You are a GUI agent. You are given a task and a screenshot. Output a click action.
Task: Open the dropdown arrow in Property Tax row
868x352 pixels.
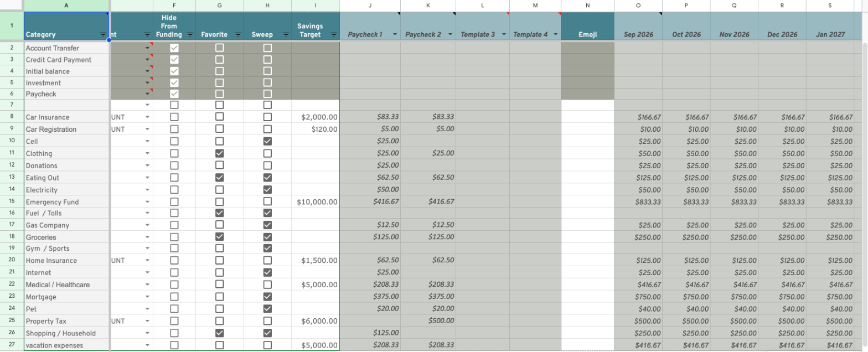pyautogui.click(x=147, y=321)
